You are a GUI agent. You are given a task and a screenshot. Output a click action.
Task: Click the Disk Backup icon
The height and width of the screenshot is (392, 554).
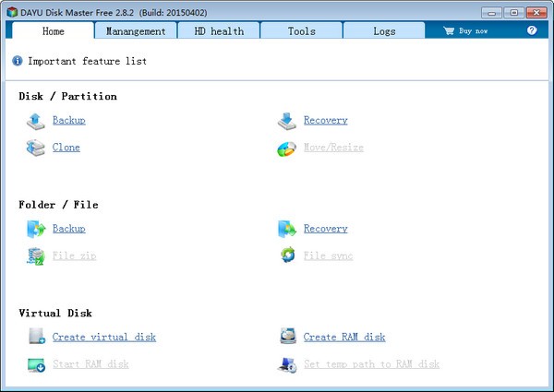tap(36, 120)
